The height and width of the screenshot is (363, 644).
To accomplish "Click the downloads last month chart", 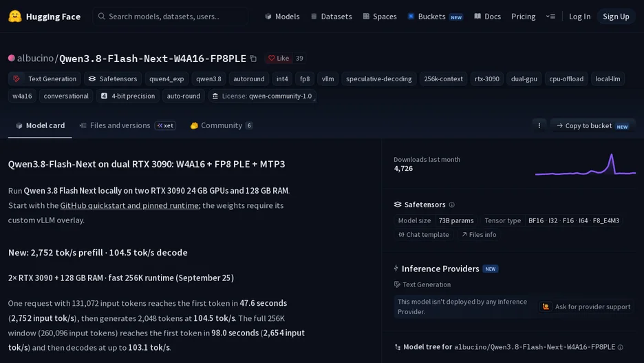I will point(586,164).
